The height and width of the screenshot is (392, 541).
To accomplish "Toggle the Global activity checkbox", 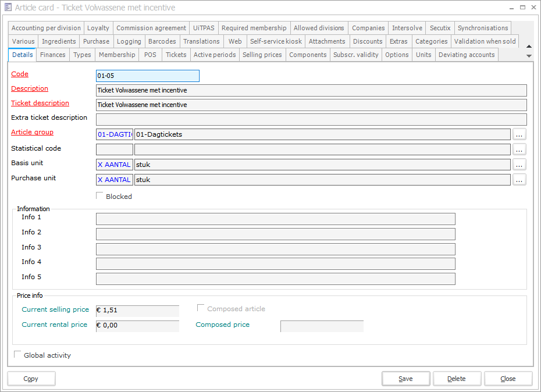I will click(17, 354).
